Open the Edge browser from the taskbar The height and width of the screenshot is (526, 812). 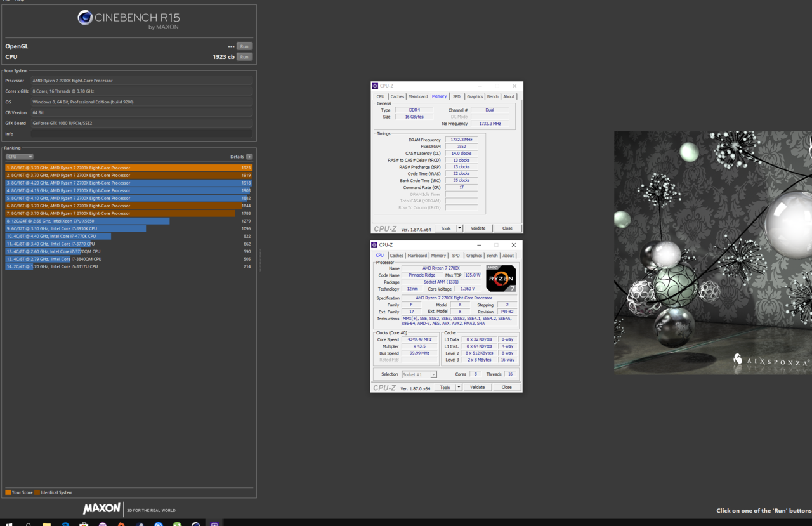tap(65, 524)
